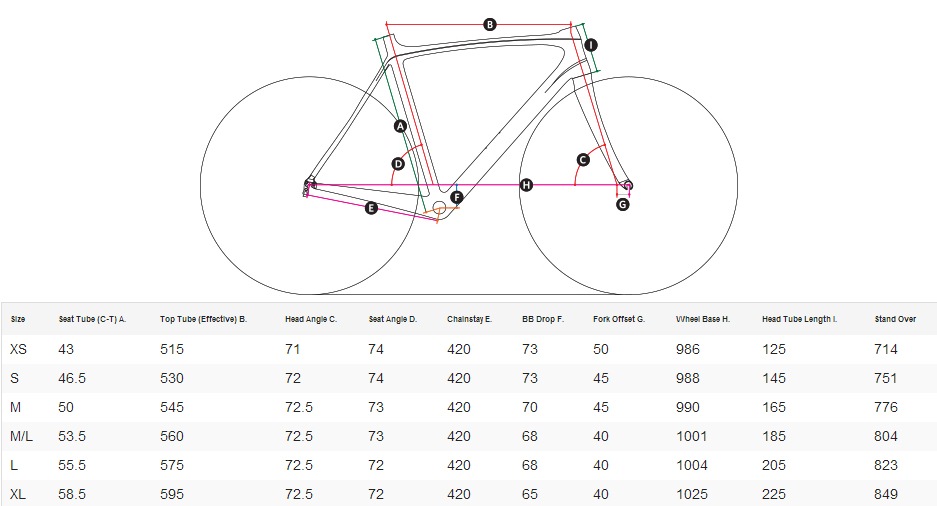Click the 1025 wheel base value
This screenshot has width=937, height=506.
(x=692, y=494)
